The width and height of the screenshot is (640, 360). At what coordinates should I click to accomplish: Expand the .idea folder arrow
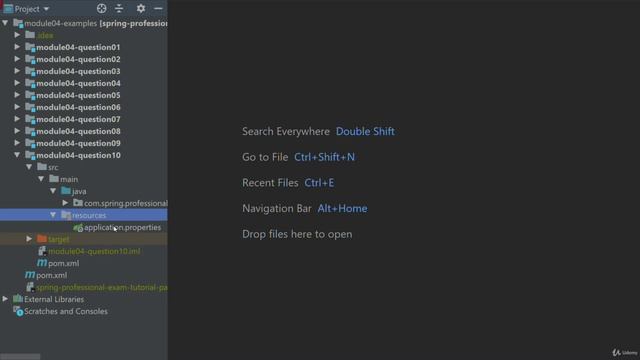coord(17,35)
